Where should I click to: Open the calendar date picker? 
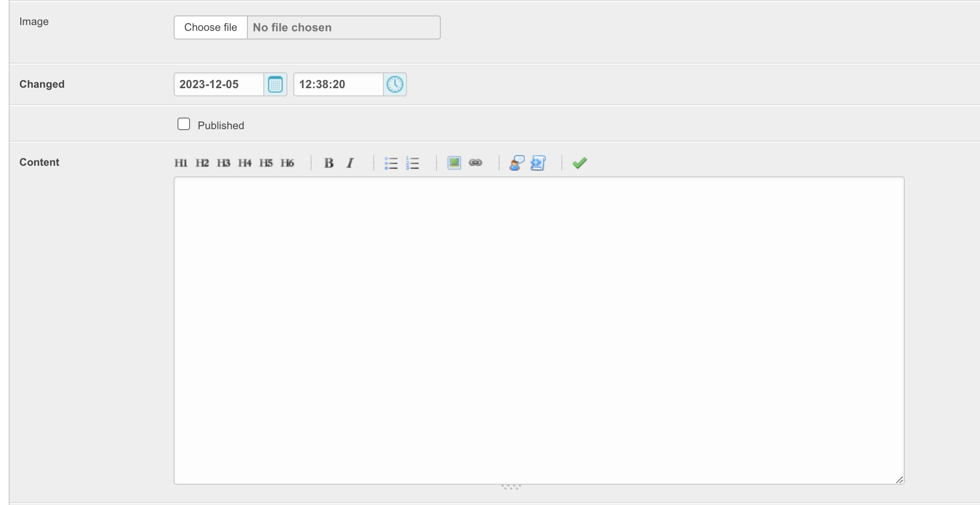[x=275, y=84]
